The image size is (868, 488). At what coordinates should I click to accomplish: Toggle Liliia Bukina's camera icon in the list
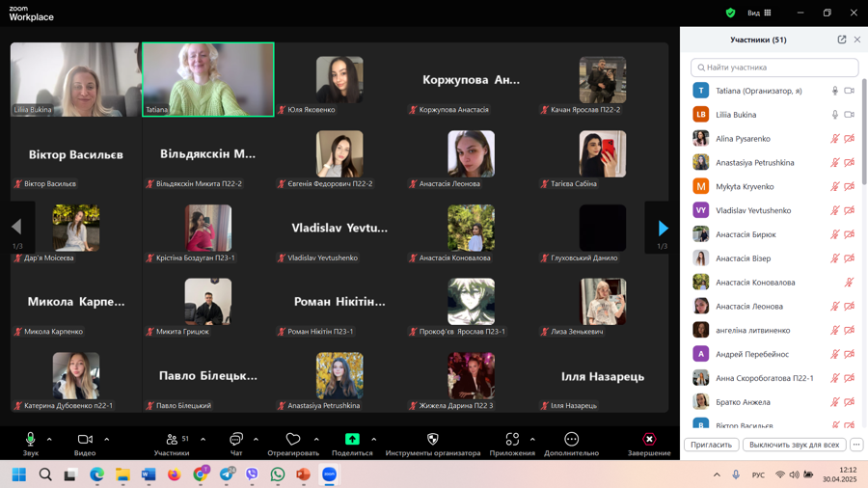point(849,115)
